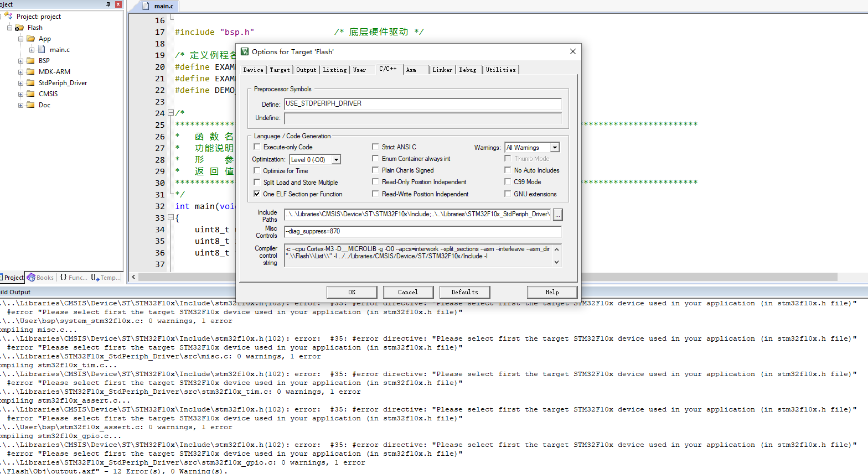868x474 pixels.
Task: Switch to the Project panel tab
Action: click(x=12, y=278)
